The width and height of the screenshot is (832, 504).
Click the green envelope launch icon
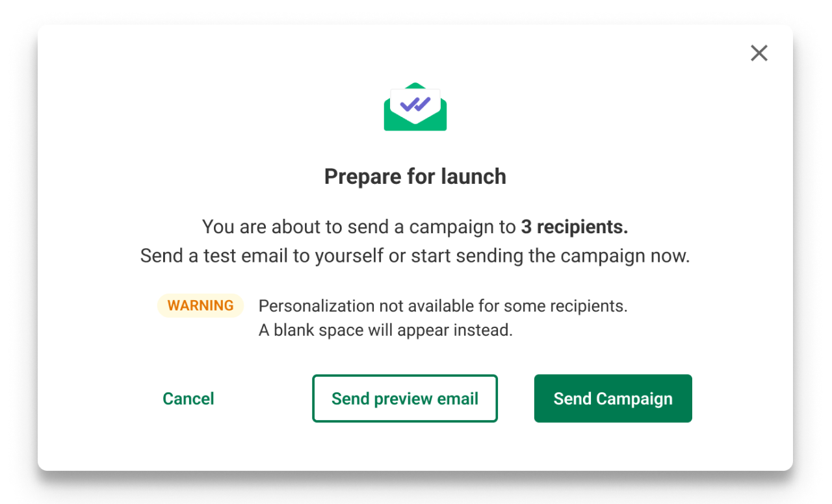[x=415, y=108]
